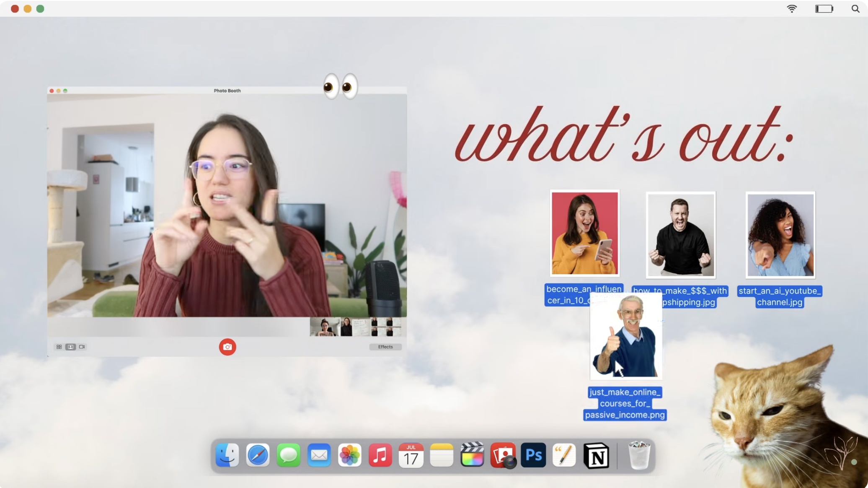Switch to four-up photo grid mode
Image resolution: width=868 pixels, height=488 pixels.
click(x=59, y=347)
